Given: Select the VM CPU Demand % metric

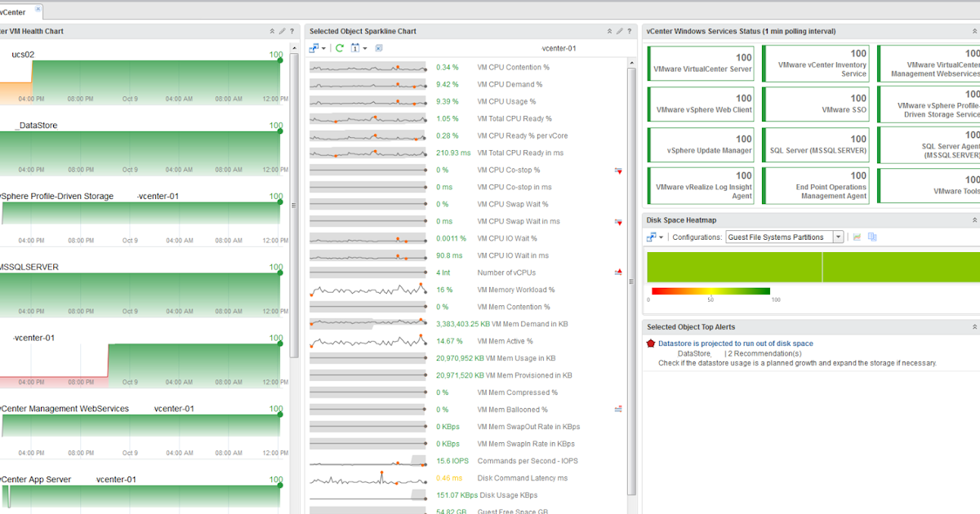Looking at the screenshot, I should [x=510, y=84].
